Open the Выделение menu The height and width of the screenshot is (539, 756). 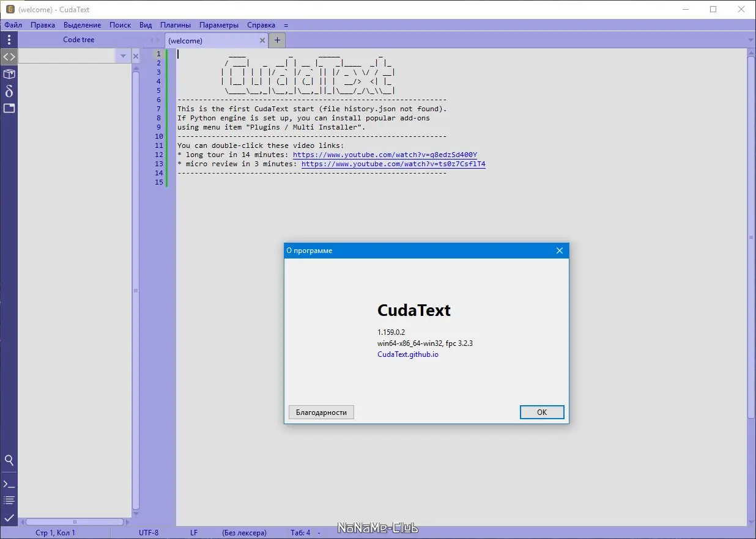(x=83, y=25)
